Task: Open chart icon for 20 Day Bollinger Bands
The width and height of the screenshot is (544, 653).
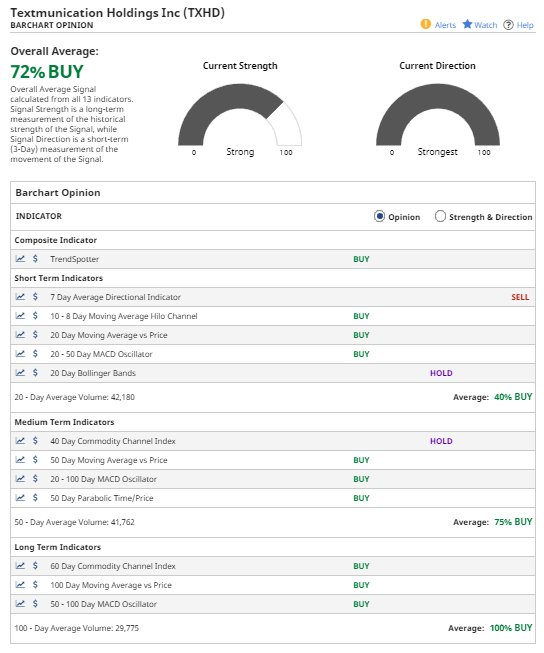Action: point(20,372)
